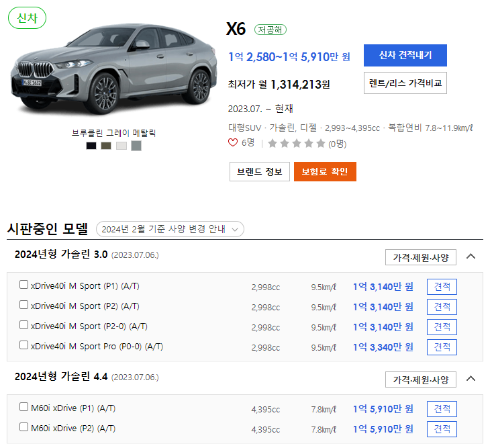Click the BMW X6 car image
The image size is (492, 448).
pos(113,69)
